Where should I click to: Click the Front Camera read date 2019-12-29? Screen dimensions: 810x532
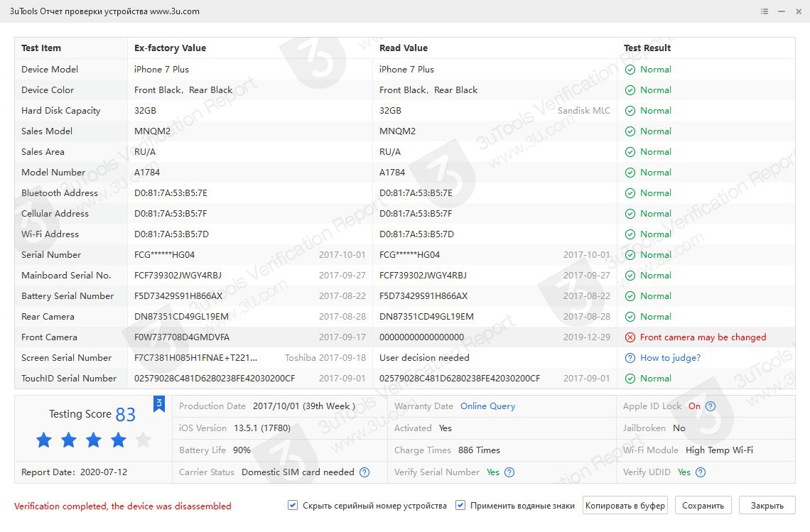pyautogui.click(x=586, y=337)
